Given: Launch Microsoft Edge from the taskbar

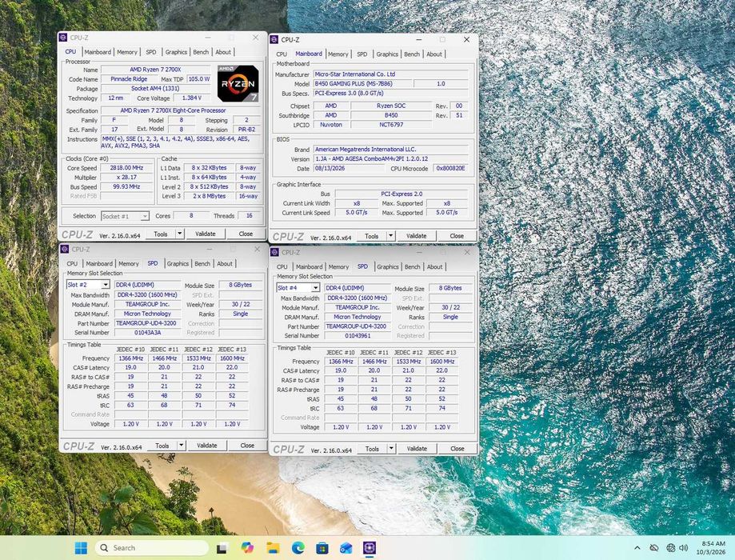Looking at the screenshot, I should point(298,547).
